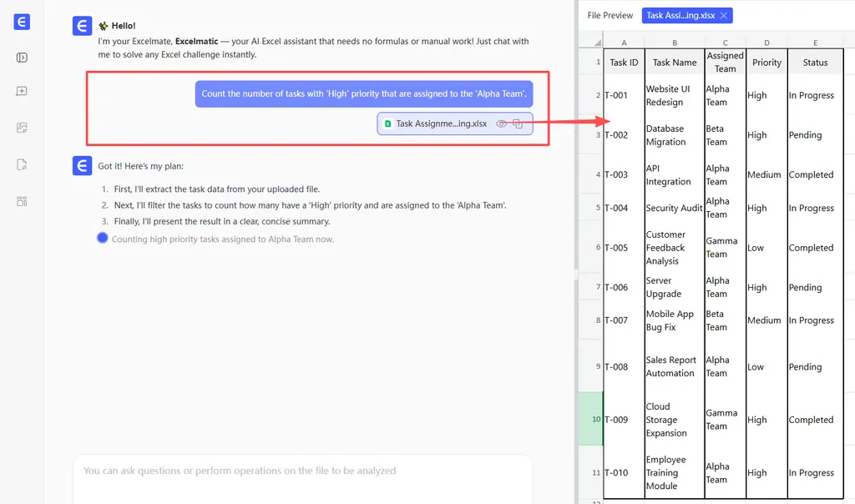Close the Task Assi...ing.xlsx preview tab

pos(724,15)
